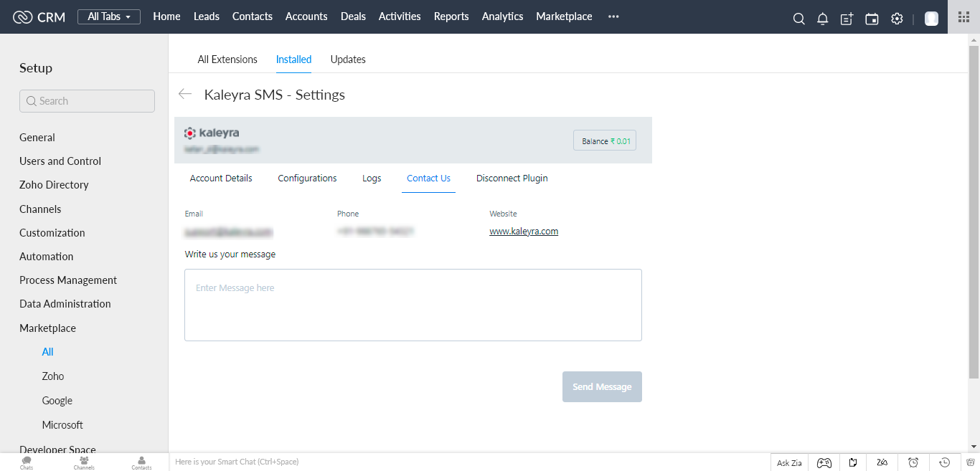The height and width of the screenshot is (471, 980).
Task: Open Chats in the bottom bar
Action: point(27,463)
